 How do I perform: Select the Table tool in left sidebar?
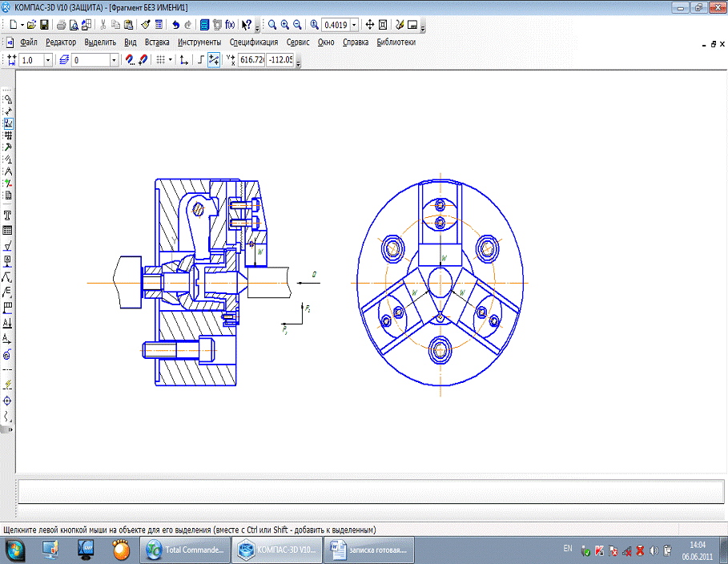point(8,230)
